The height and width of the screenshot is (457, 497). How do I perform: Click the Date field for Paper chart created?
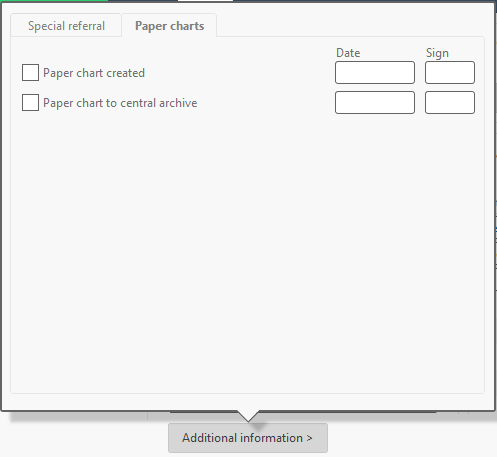(375, 72)
